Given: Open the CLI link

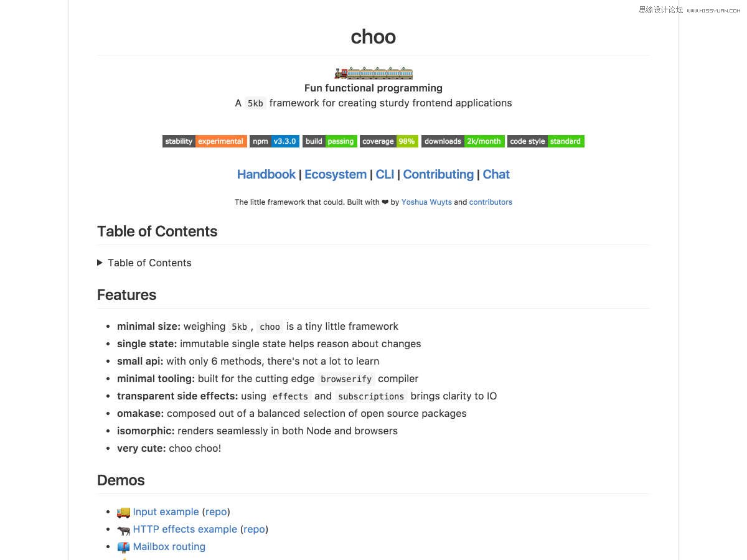Looking at the screenshot, I should click(385, 174).
